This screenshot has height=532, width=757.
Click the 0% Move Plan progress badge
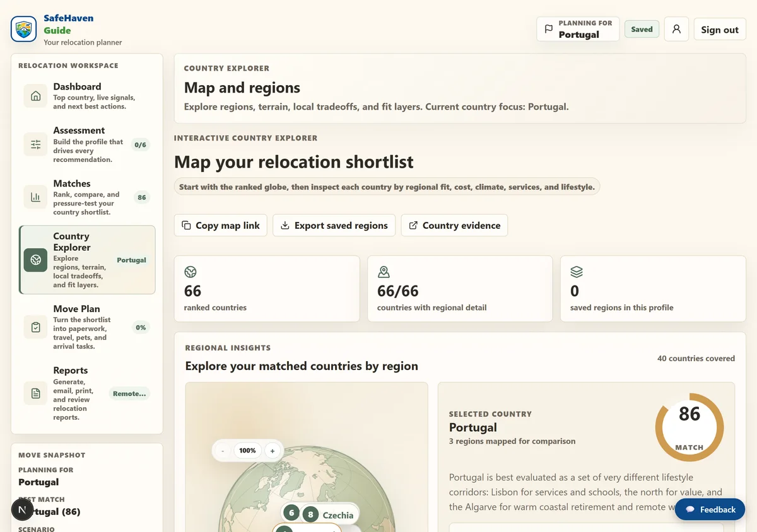[x=141, y=327]
